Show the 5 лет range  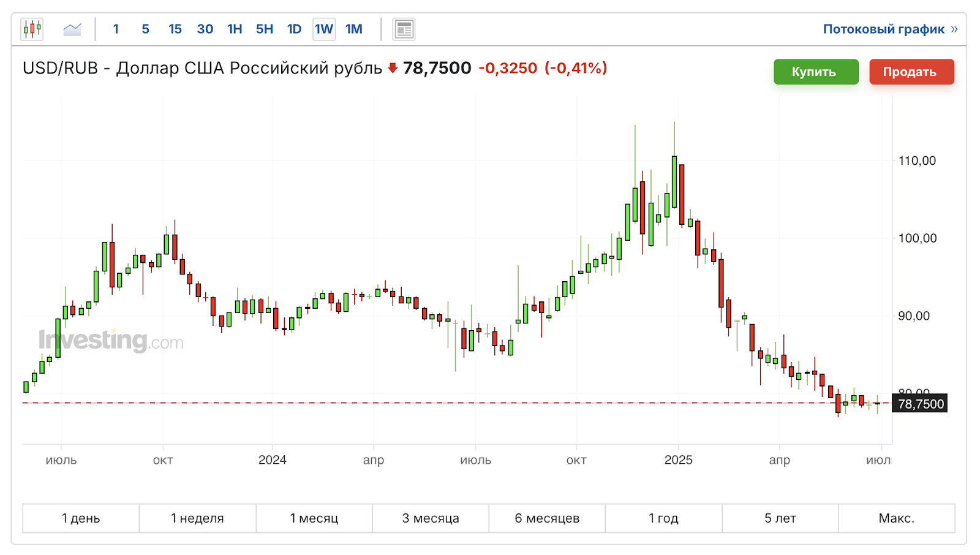pos(780,518)
